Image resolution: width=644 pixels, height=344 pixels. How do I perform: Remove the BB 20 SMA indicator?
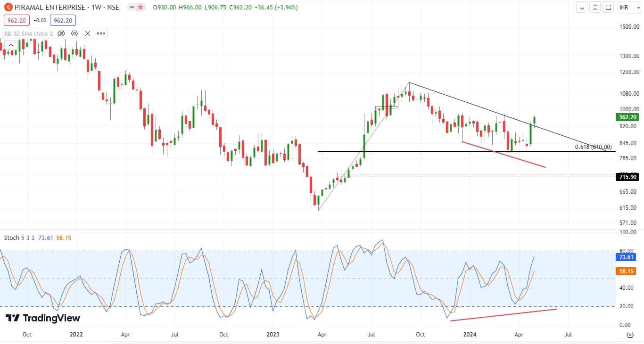point(88,33)
